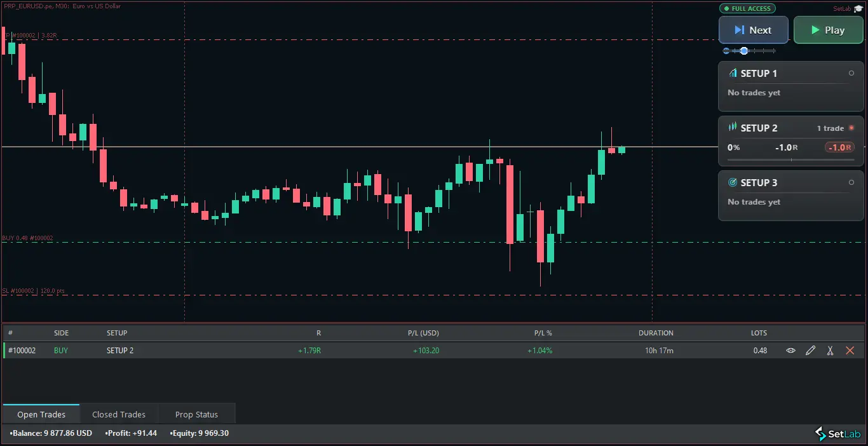Click the SetLab logo in the status bar
The width and height of the screenshot is (868, 446).
point(838,434)
